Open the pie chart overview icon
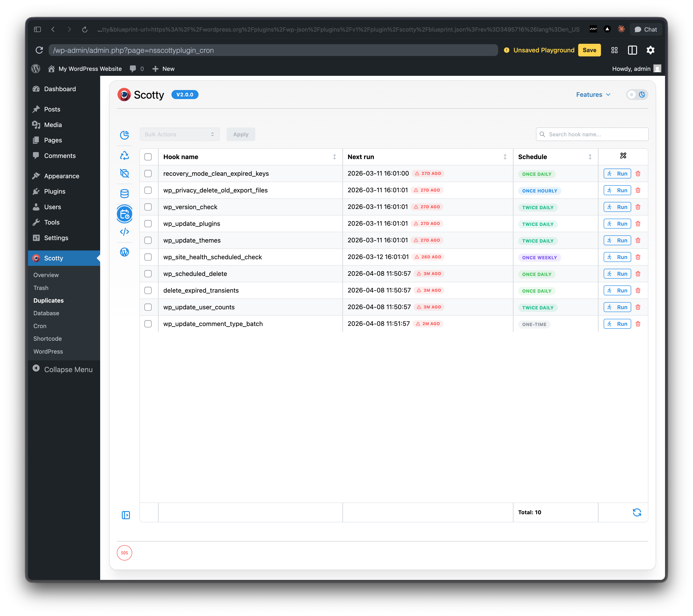Screen dimensions: 693x616 pyautogui.click(x=125, y=135)
